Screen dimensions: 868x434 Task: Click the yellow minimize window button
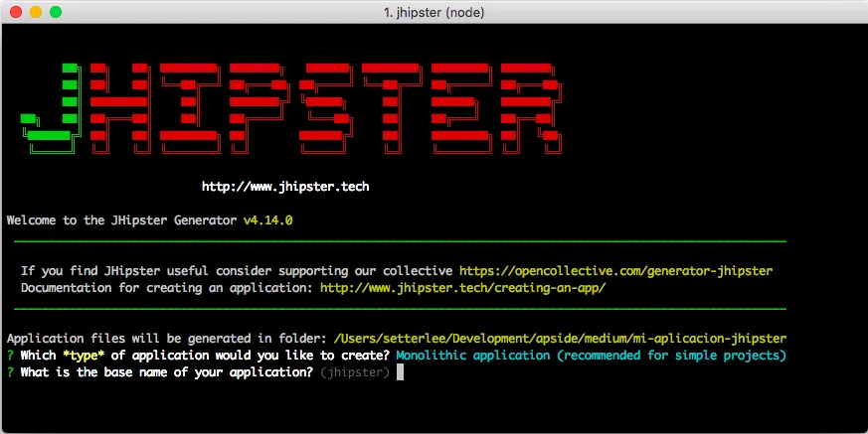coord(36,12)
